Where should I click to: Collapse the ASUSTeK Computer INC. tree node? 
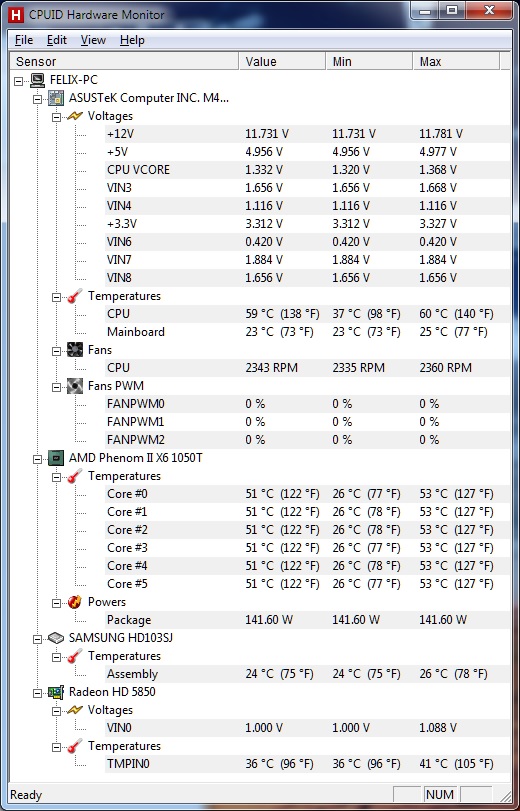click(x=37, y=98)
